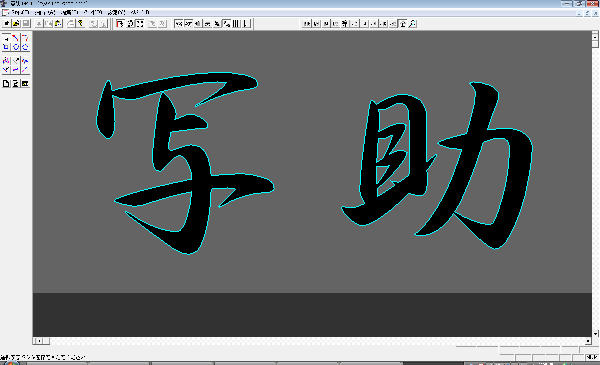Click the icon beside the blank page icon
Image resolution: width=600 pixels, height=365 pixels.
(15, 83)
